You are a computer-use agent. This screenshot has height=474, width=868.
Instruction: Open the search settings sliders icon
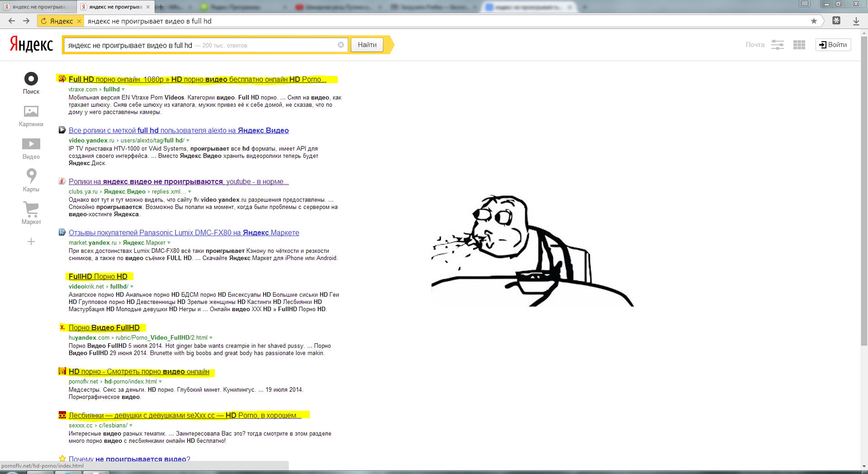pos(777,45)
